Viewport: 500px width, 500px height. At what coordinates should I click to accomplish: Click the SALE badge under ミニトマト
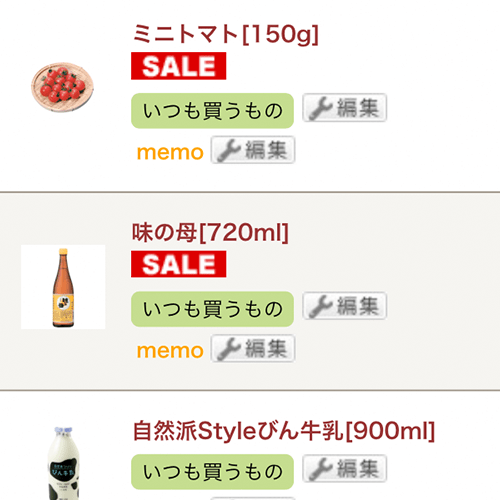tap(178, 66)
